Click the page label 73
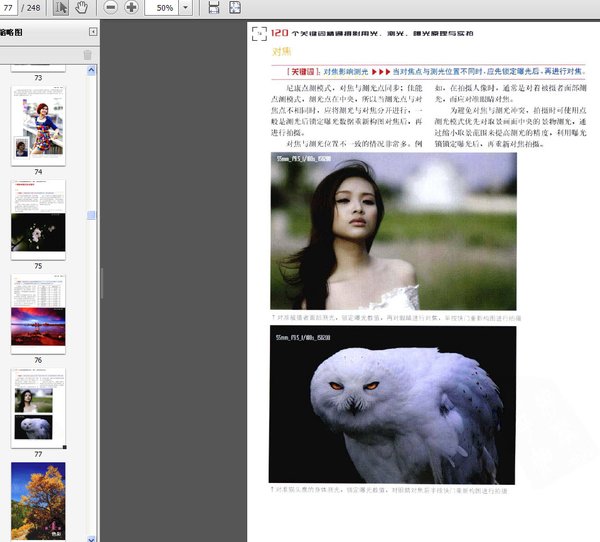Screen dimensions: 600x542 click(x=38, y=78)
